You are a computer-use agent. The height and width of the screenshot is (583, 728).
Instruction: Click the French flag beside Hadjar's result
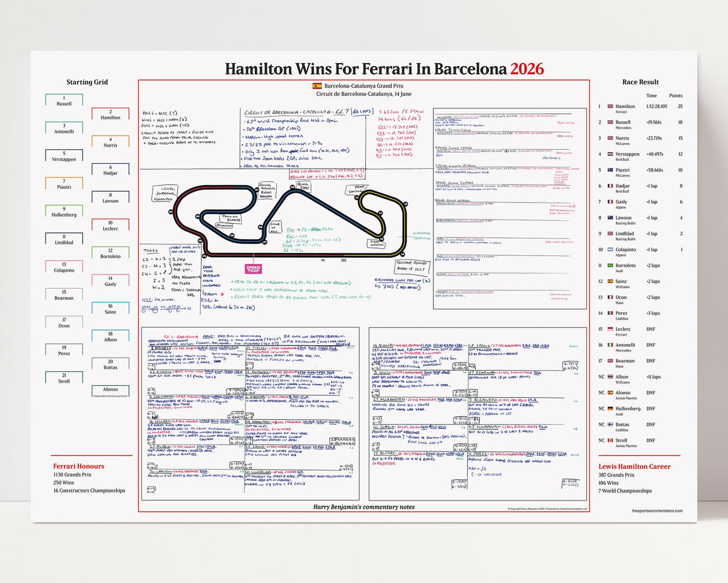click(611, 186)
